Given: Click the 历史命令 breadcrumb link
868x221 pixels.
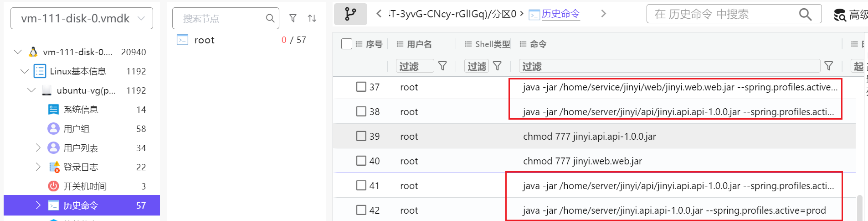Looking at the screenshot, I should pyautogui.click(x=560, y=14).
